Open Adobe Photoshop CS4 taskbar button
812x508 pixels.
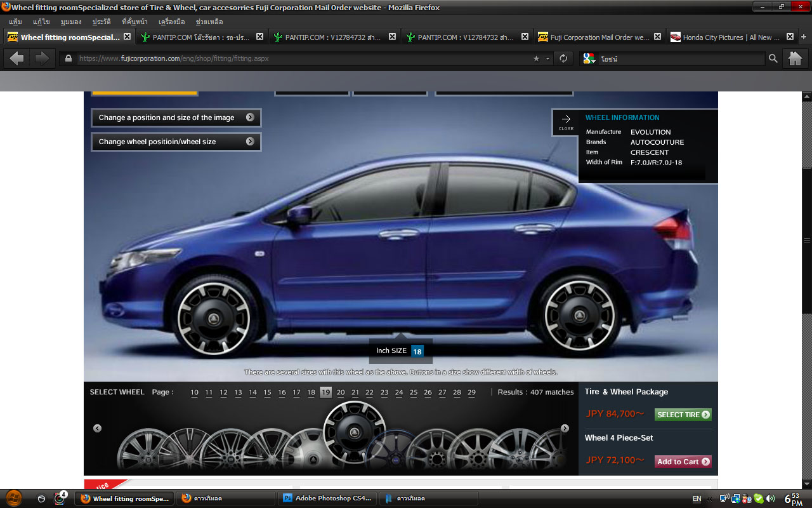(x=327, y=498)
